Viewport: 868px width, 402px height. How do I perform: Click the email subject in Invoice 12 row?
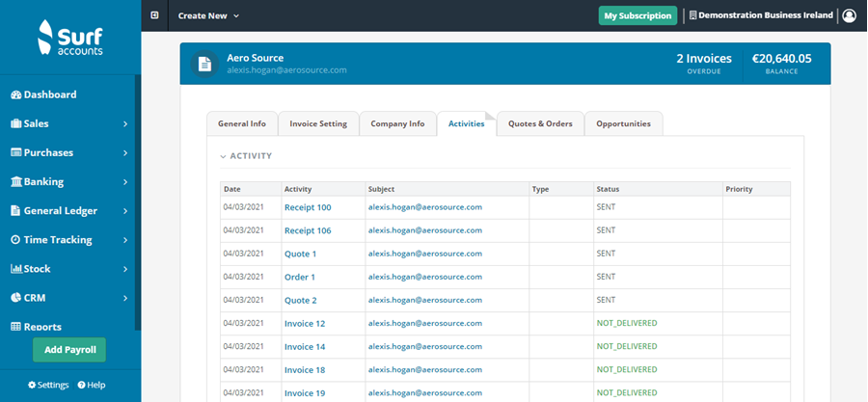tap(425, 324)
